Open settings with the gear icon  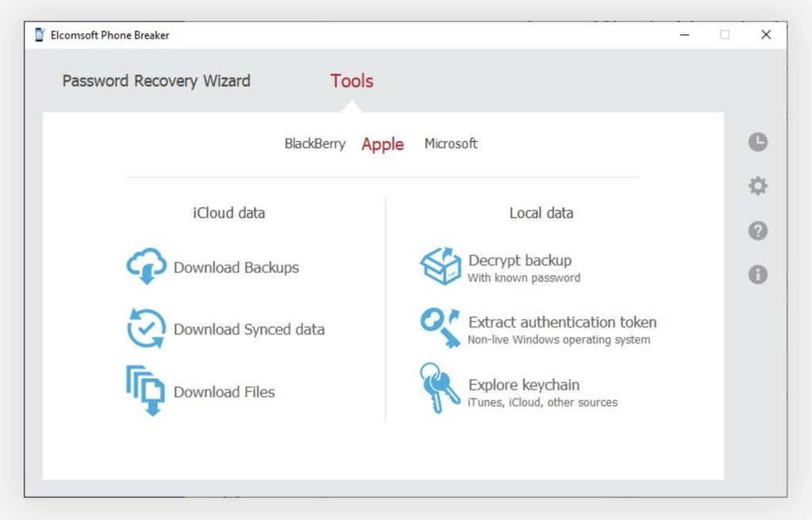pyautogui.click(x=758, y=186)
